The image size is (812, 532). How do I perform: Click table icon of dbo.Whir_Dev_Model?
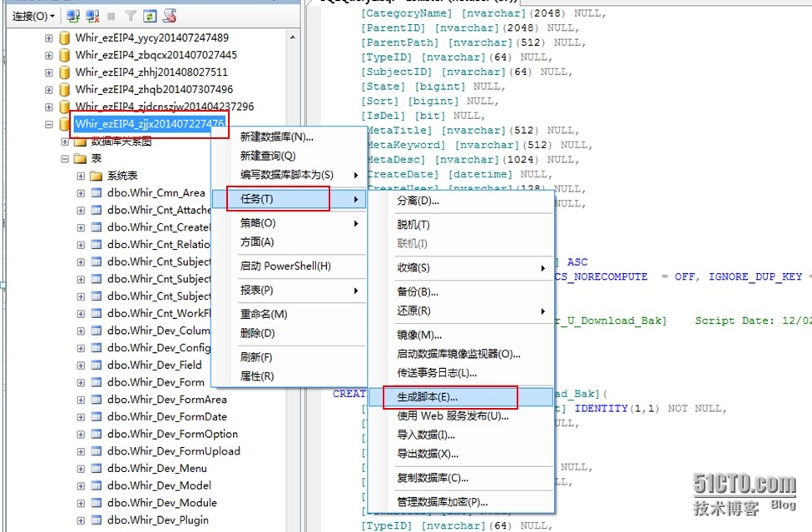[x=96, y=485]
